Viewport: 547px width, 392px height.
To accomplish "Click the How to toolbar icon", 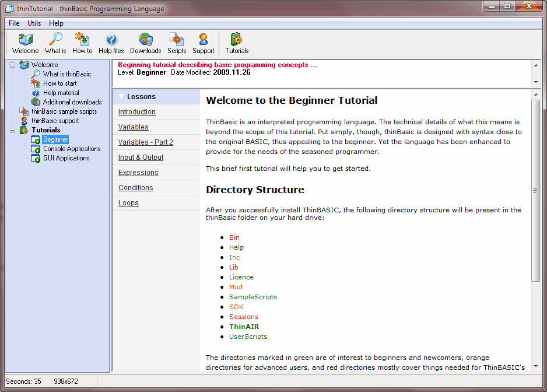I will (82, 40).
